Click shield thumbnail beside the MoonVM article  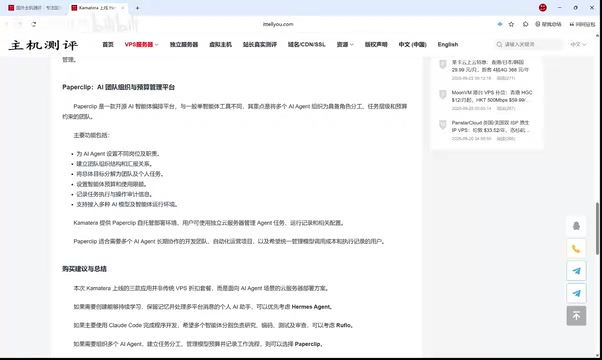[443, 94]
